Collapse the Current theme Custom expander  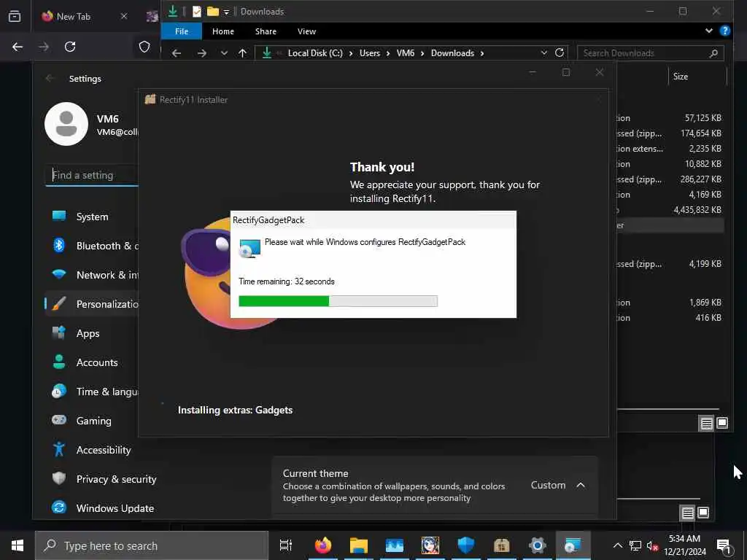click(581, 485)
